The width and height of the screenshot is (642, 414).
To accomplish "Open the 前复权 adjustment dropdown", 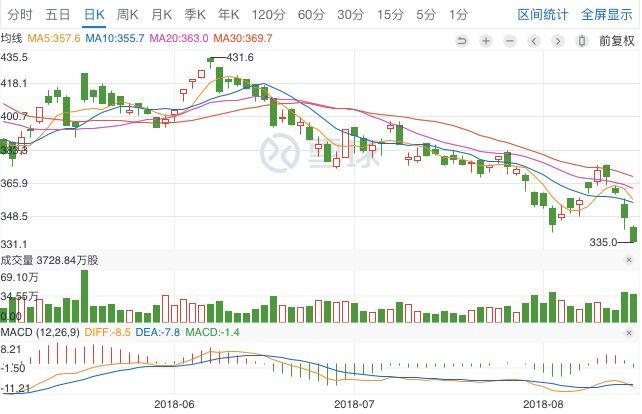I will coord(617,41).
